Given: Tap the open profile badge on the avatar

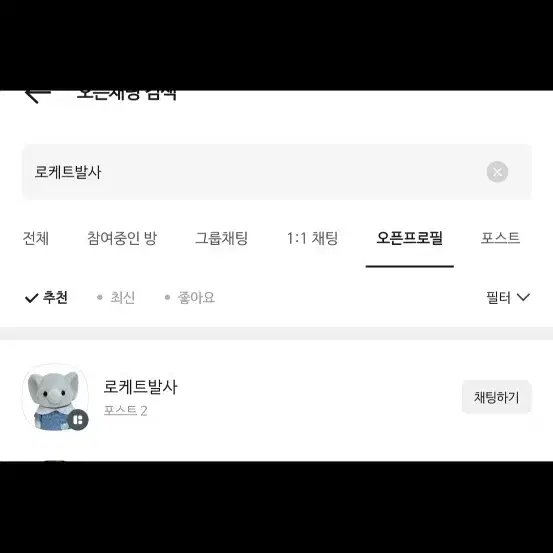Looking at the screenshot, I should point(78,420).
